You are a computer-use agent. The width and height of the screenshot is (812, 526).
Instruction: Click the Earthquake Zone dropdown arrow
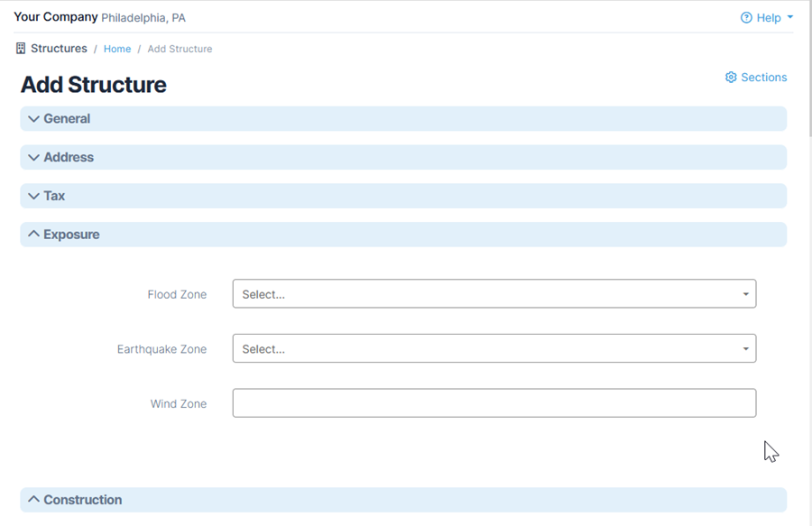click(745, 349)
